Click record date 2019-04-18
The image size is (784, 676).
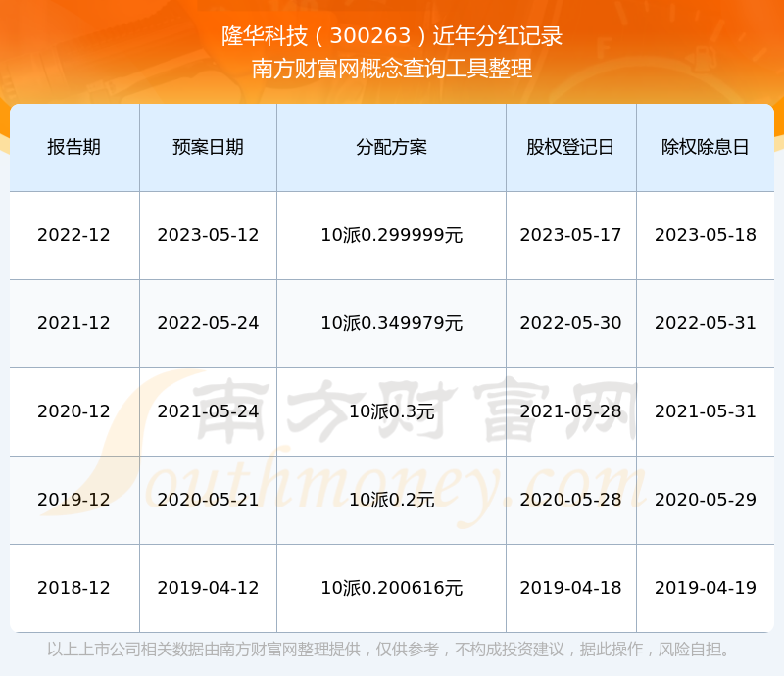(570, 588)
